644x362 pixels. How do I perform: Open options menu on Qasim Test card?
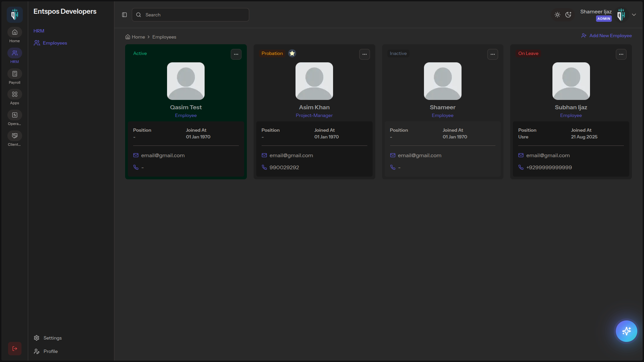click(236, 54)
